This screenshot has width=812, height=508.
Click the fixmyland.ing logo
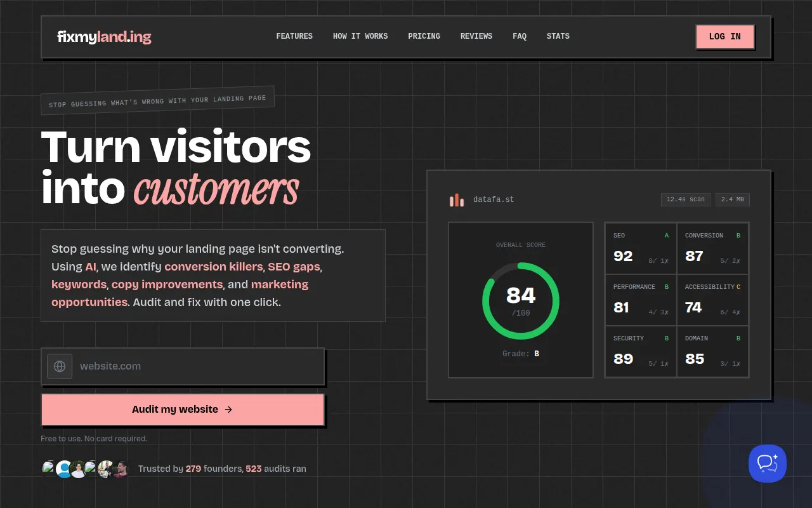[x=104, y=37]
